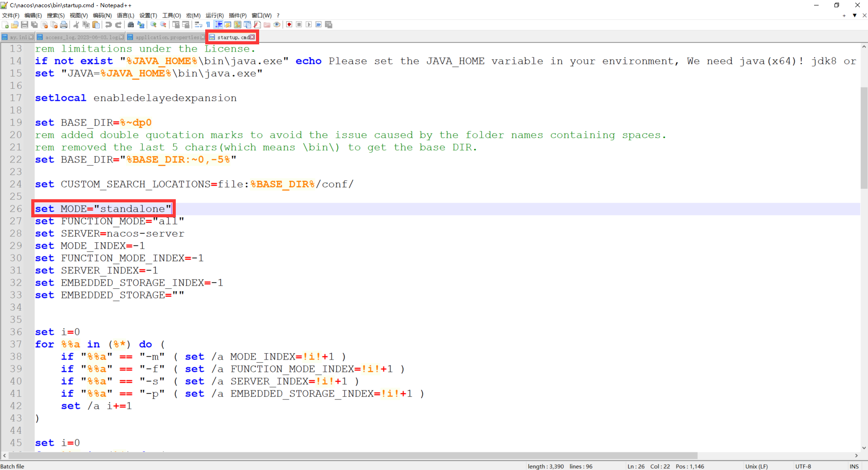Switch to the application.properties tab
868x470 pixels.
167,37
